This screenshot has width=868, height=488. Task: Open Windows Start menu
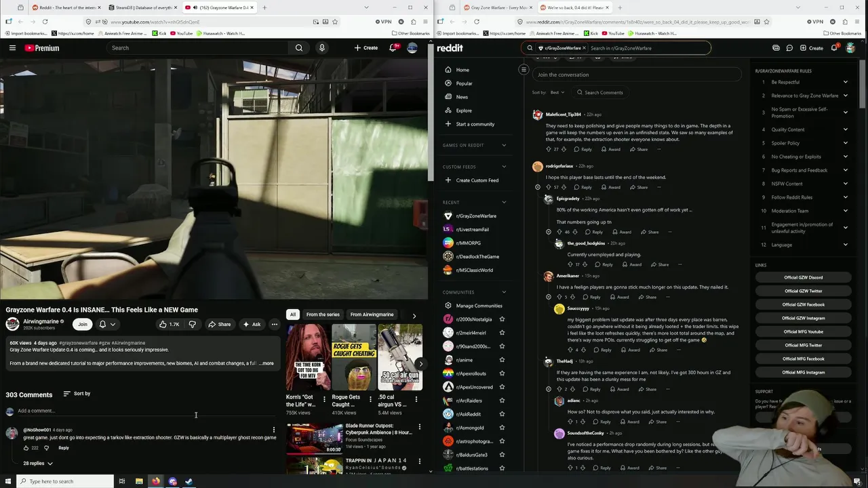pos(8,481)
